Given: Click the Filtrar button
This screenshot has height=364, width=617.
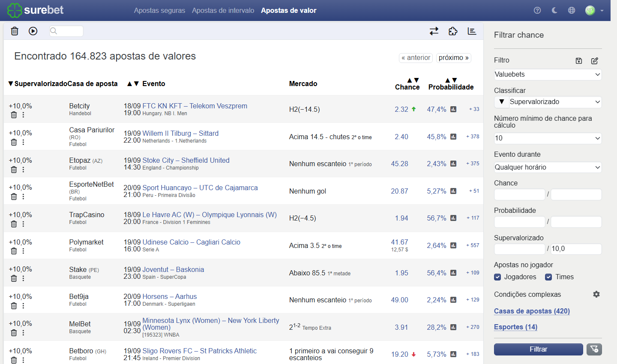Looking at the screenshot, I should (539, 349).
